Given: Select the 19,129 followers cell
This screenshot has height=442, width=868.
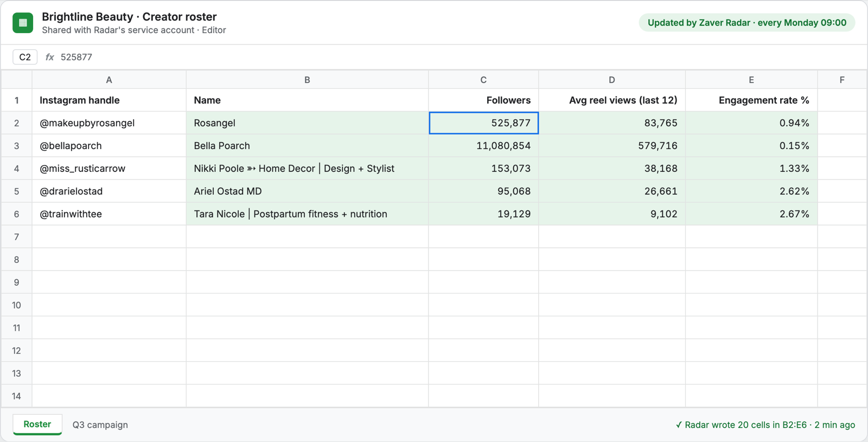Looking at the screenshot, I should click(x=483, y=214).
